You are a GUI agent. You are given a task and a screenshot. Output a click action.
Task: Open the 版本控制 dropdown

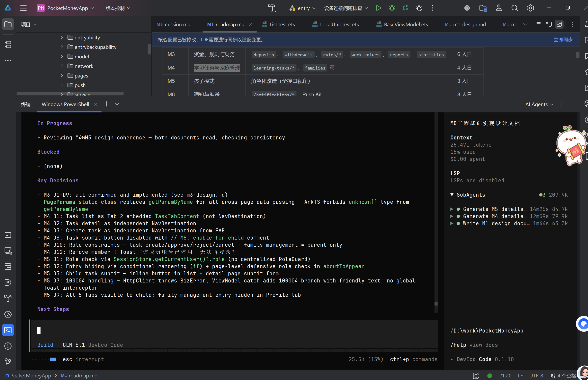(118, 8)
